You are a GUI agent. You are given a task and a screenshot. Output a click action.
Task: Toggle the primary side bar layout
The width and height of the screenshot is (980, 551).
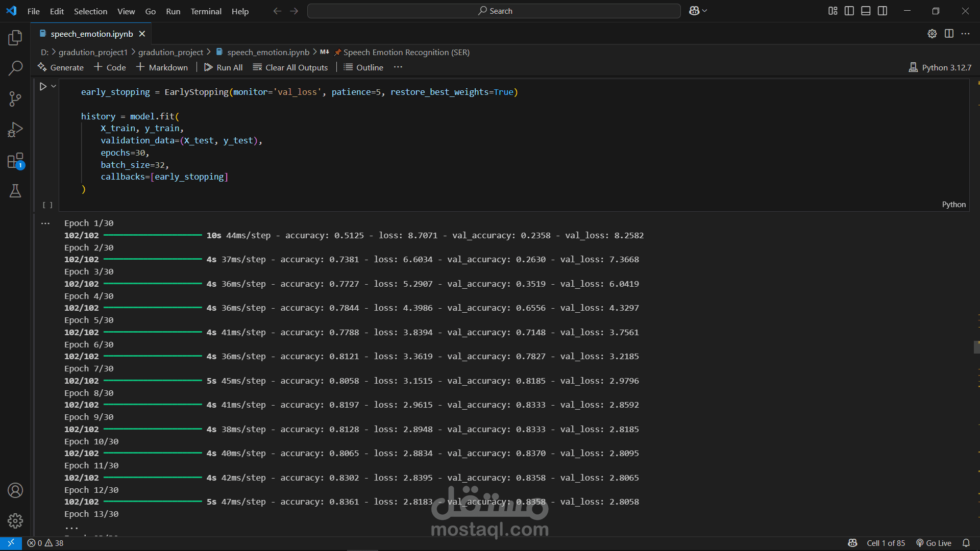click(849, 11)
